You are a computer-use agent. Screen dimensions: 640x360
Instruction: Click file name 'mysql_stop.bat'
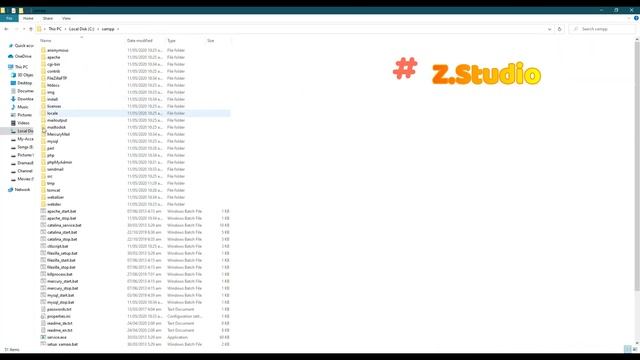click(60, 302)
